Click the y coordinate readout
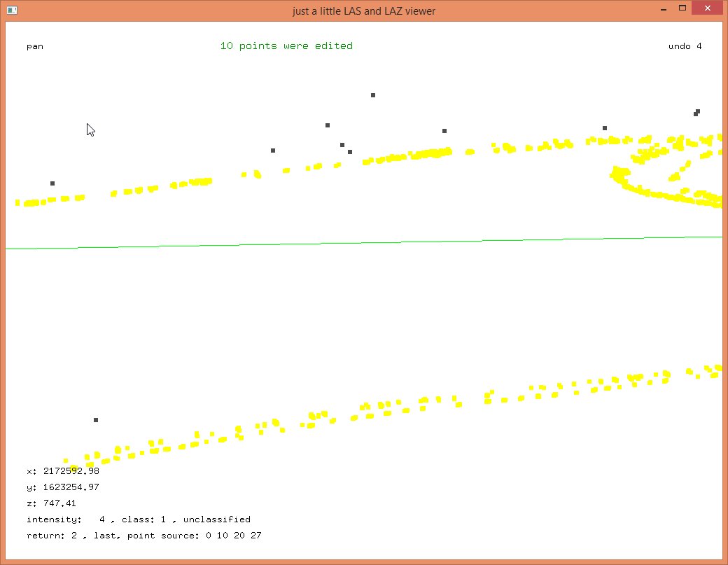Image resolution: width=728 pixels, height=565 pixels. 63,487
